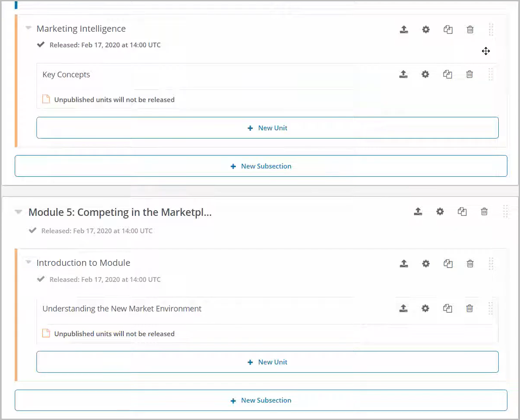
Task: Delete the Marketing Intelligence subsection
Action: point(470,30)
